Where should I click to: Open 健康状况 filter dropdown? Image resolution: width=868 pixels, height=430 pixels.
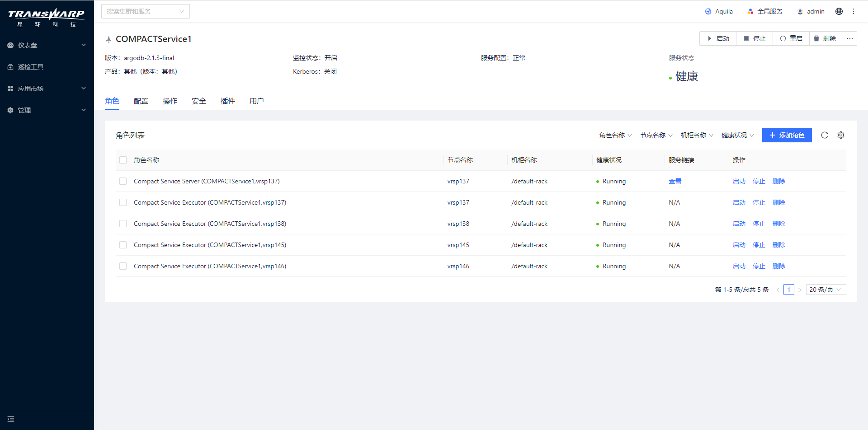coord(738,135)
